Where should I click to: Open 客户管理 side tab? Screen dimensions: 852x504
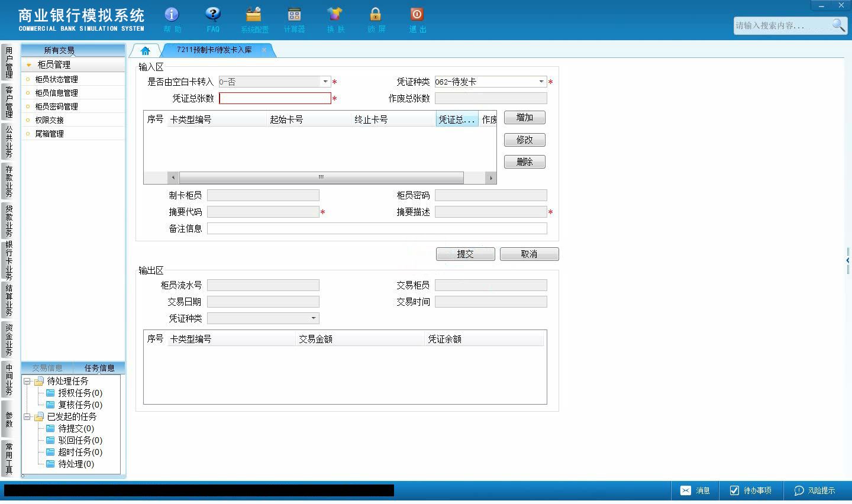pos(9,102)
